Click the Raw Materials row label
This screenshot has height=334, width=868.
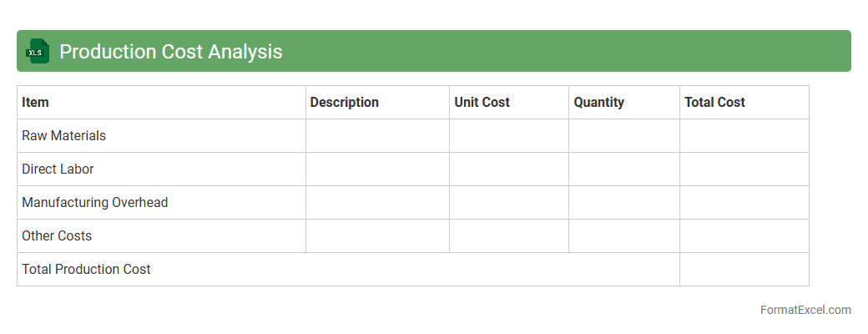(64, 135)
